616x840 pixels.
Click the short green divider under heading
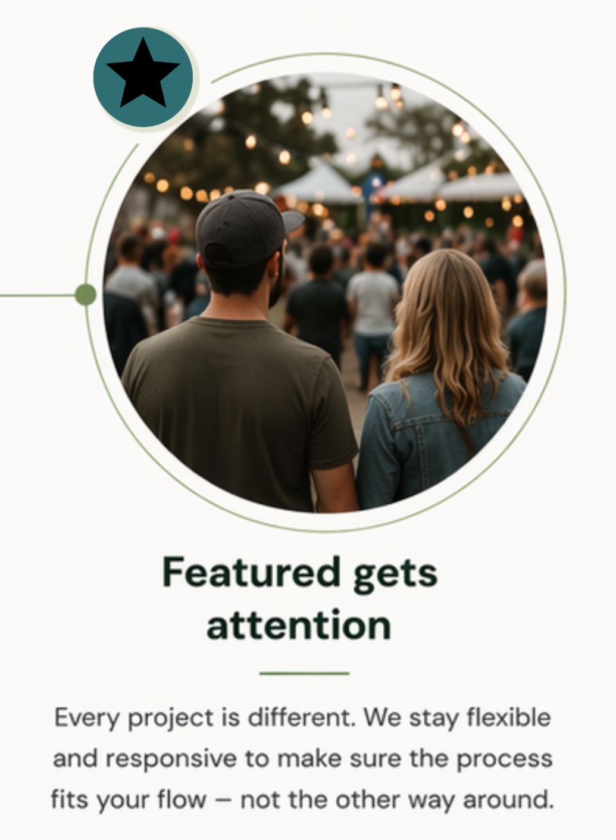point(304,673)
